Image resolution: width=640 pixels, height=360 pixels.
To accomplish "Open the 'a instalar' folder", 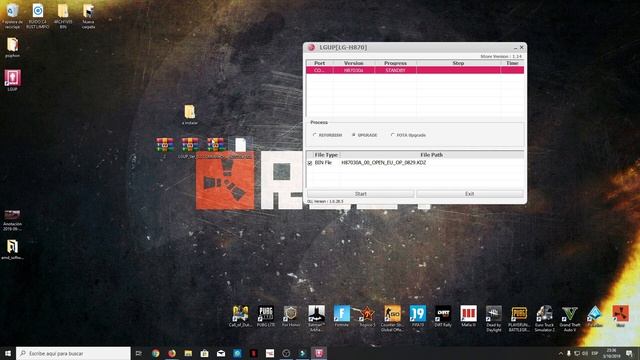I will coord(189,114).
